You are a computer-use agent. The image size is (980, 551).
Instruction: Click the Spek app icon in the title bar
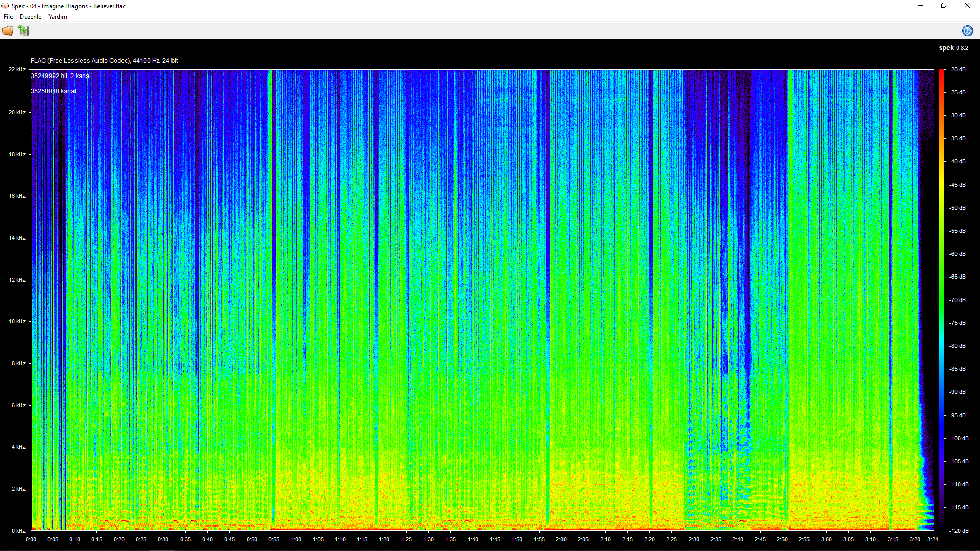(x=5, y=6)
